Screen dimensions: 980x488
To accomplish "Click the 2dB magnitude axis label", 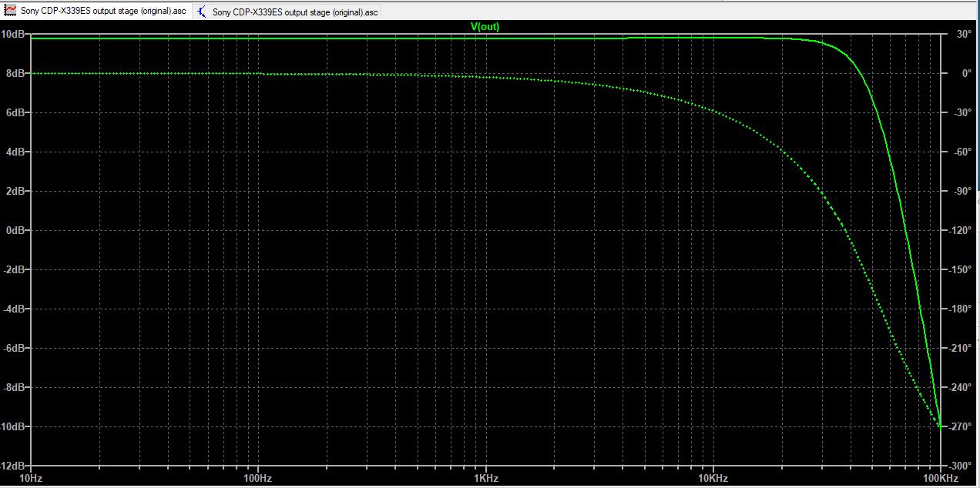I will coord(15,191).
